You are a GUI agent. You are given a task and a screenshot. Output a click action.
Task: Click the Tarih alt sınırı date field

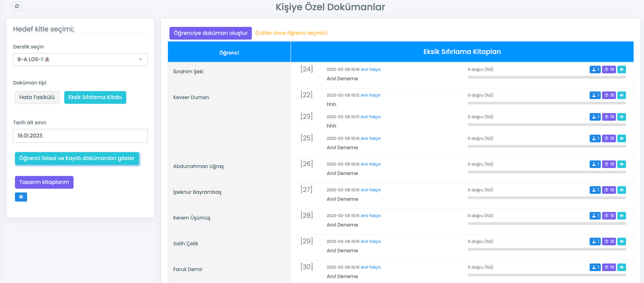80,136
